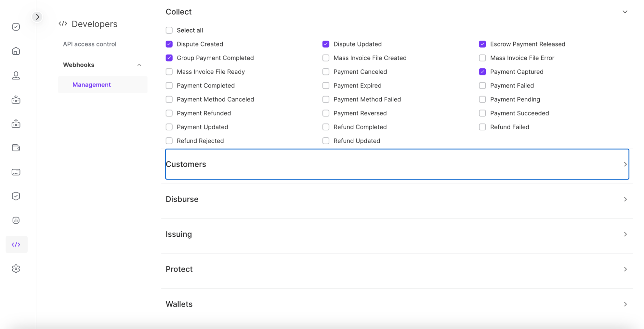Check the Select all option for Collect
This screenshot has width=644, height=329.
pos(169,30)
